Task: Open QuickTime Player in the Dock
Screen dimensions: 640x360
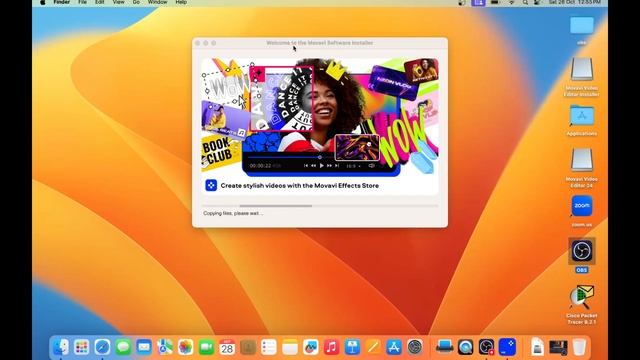Action: pyautogui.click(x=465, y=347)
